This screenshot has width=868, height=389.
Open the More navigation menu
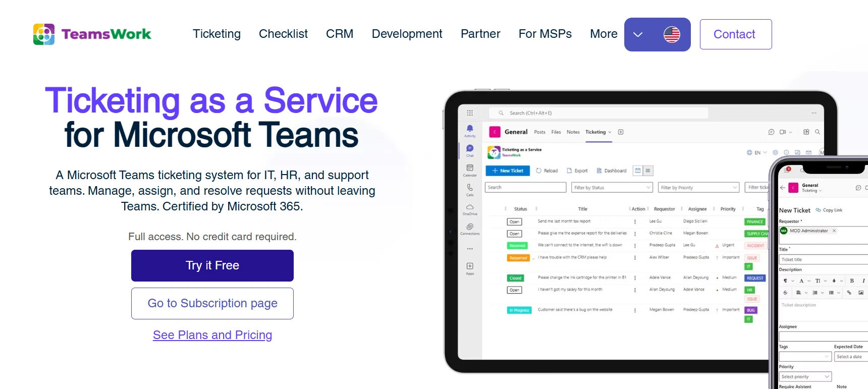click(604, 34)
